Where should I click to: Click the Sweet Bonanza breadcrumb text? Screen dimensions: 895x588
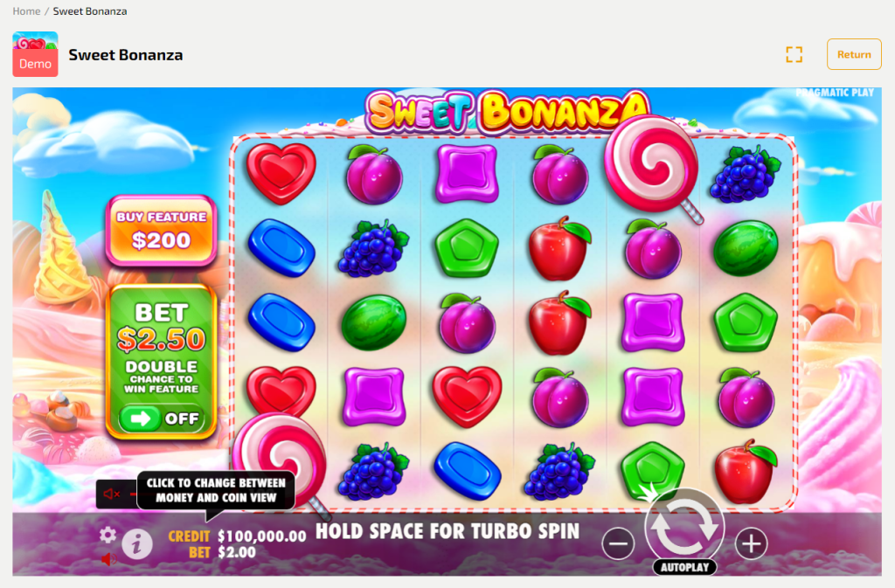pyautogui.click(x=90, y=10)
